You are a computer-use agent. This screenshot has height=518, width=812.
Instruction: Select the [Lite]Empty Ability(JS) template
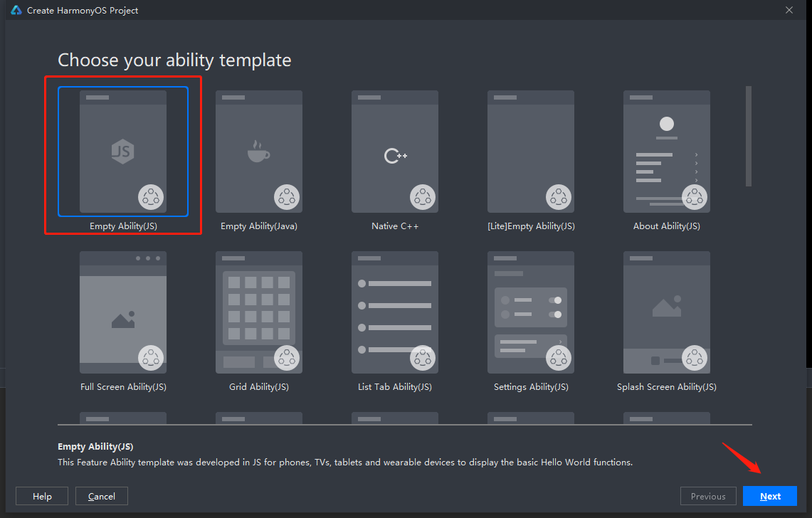pos(531,152)
